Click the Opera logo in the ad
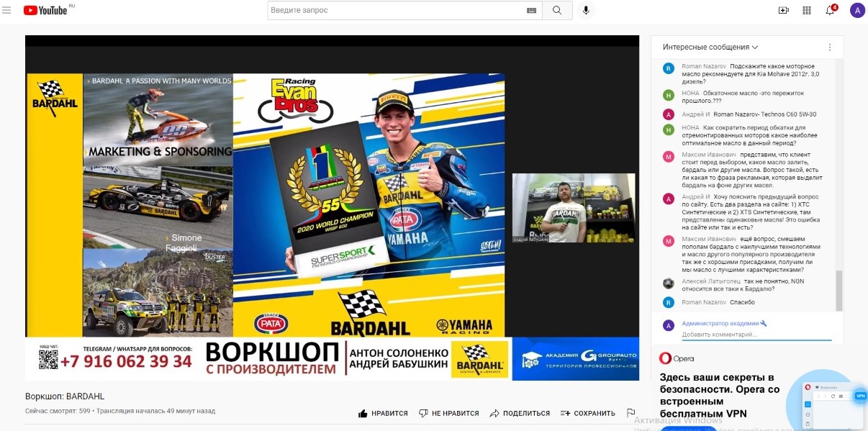This screenshot has height=431, width=868. 677,358
